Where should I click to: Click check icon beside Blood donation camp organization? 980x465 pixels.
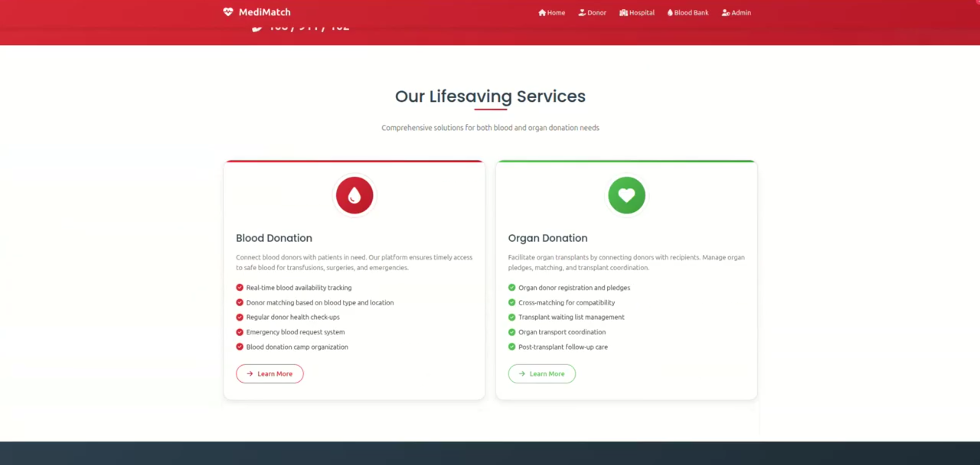click(240, 347)
